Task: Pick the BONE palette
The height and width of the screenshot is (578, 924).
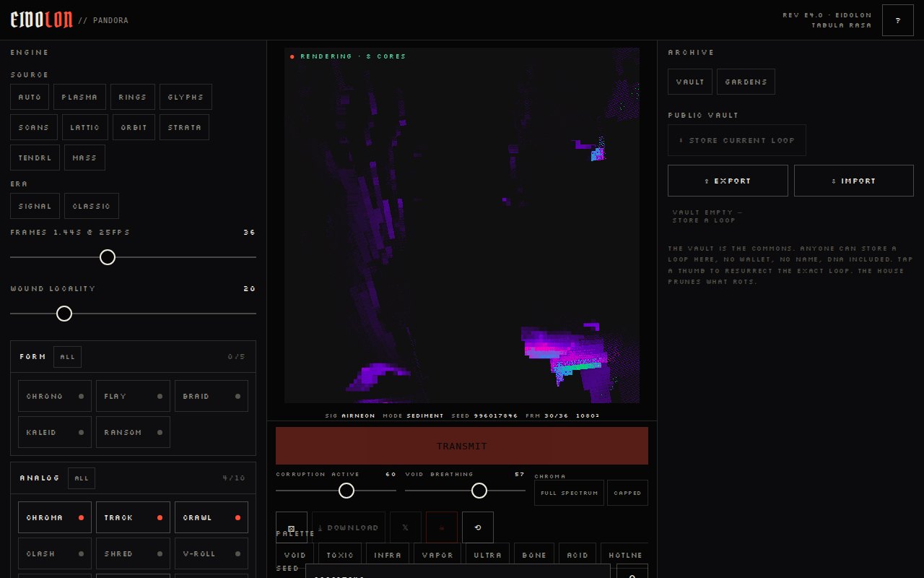Action: (534, 555)
